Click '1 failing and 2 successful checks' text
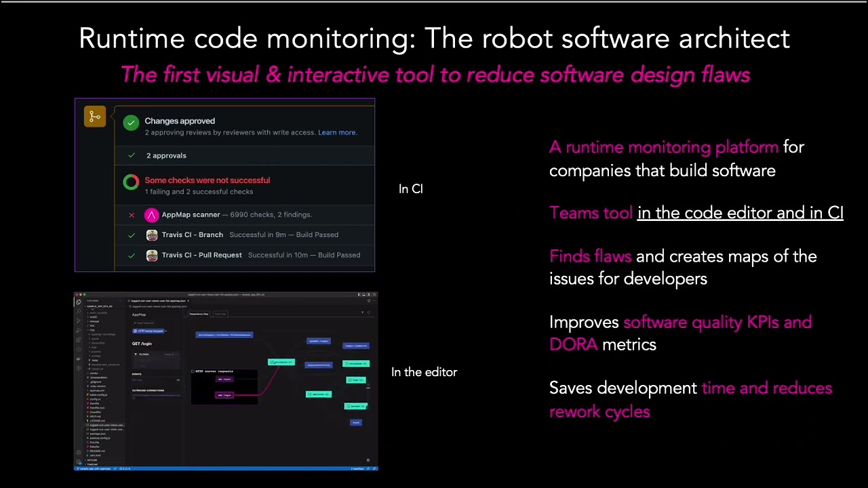The height and width of the screenshot is (488, 868). pyautogui.click(x=199, y=192)
